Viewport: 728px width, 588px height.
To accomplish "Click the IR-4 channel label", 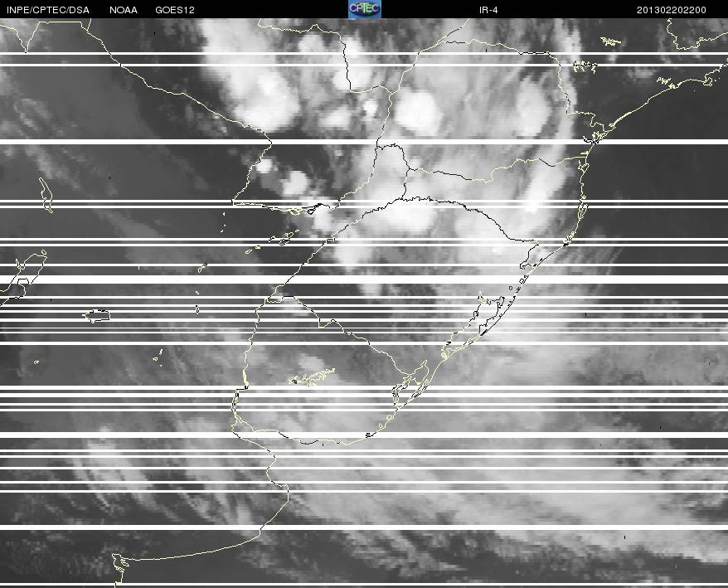I will [488, 10].
